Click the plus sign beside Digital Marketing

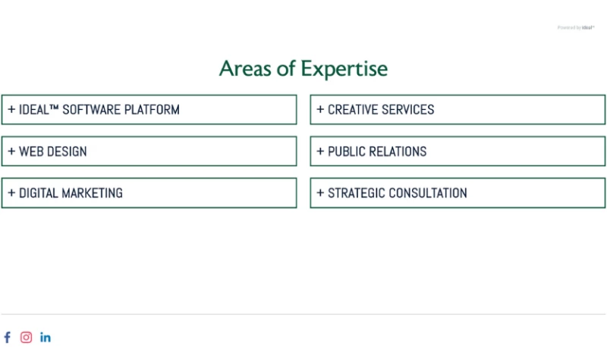(x=11, y=193)
